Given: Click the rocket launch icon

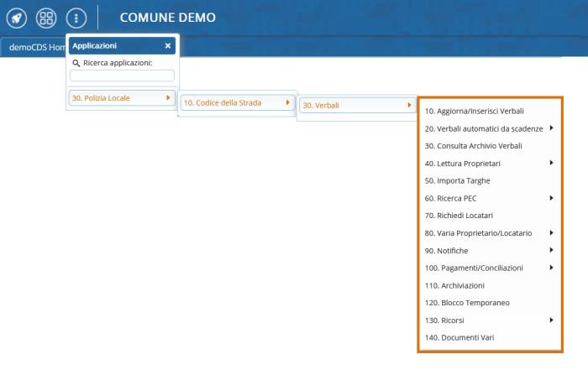Looking at the screenshot, I should coord(17,18).
